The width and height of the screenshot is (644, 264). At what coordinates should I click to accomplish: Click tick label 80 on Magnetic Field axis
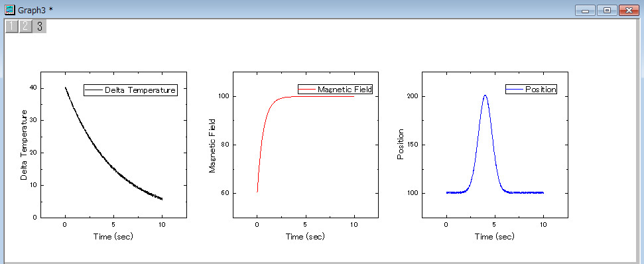pyautogui.click(x=225, y=145)
